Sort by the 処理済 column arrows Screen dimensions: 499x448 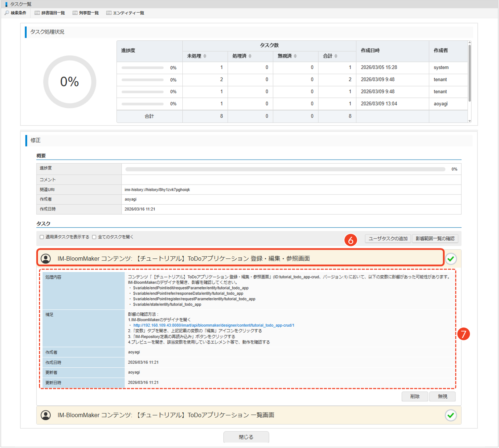[x=250, y=56]
